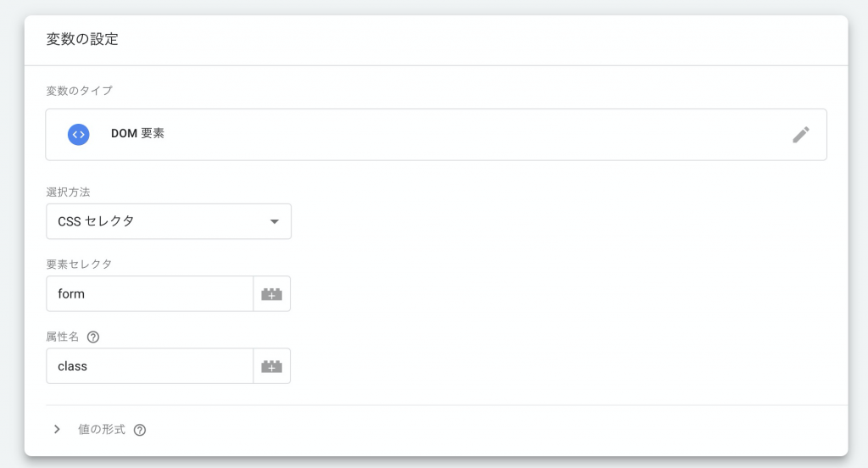Open the CSS セレクタ selection method dropdown
The height and width of the screenshot is (468, 868).
coord(169,221)
